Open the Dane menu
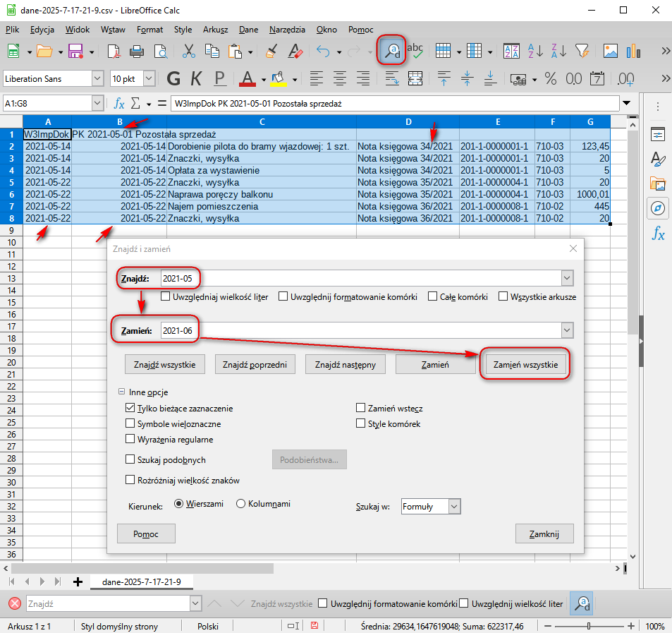 point(249,30)
